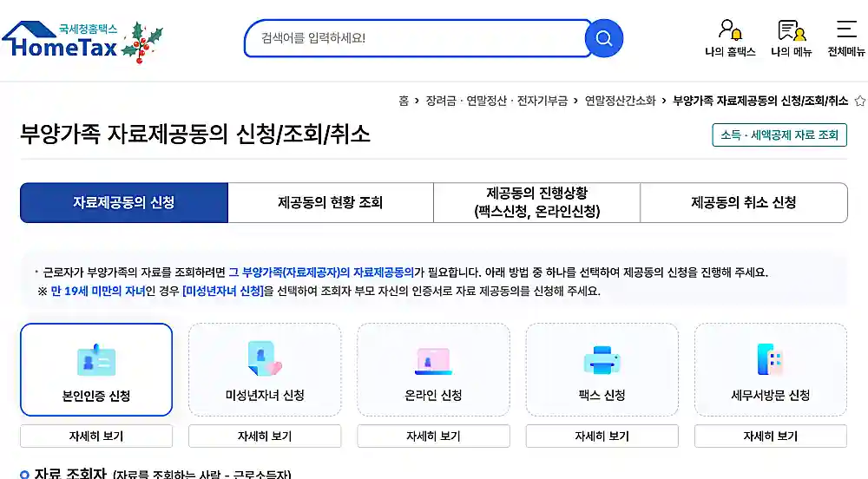Open 제공동의 취소 신청 tab
The image size is (868, 479).
(744, 202)
